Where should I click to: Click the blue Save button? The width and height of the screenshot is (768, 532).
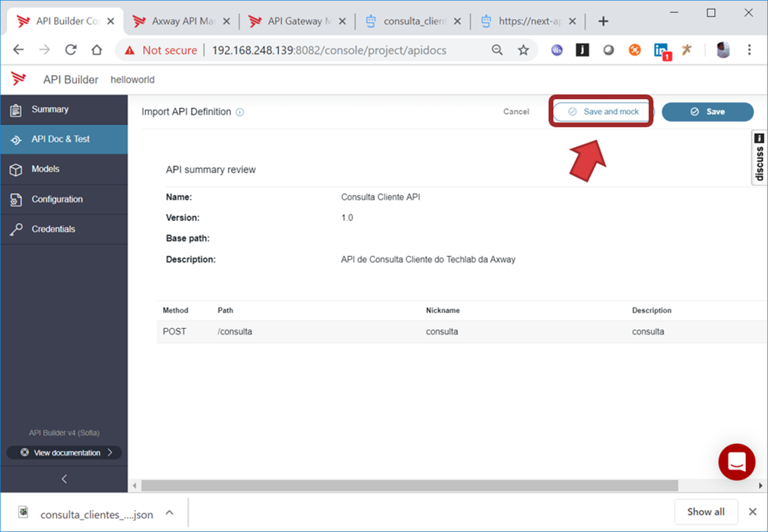click(708, 112)
